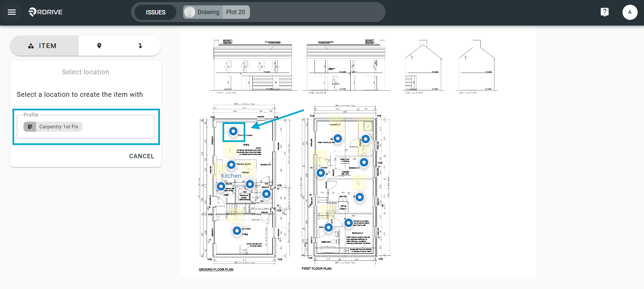This screenshot has width=644, height=289.
Task: Pick the Utility room location marker
Action: (221, 186)
